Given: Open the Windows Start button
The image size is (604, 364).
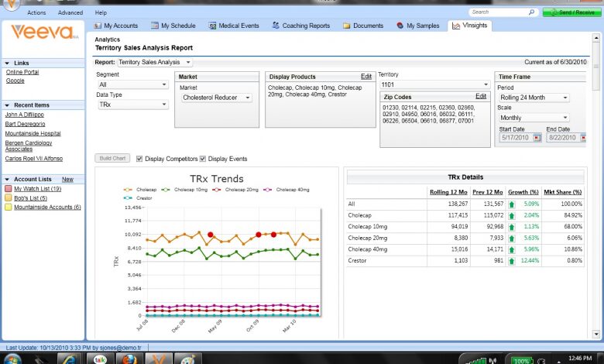Looking at the screenshot, I should click(x=12, y=359).
